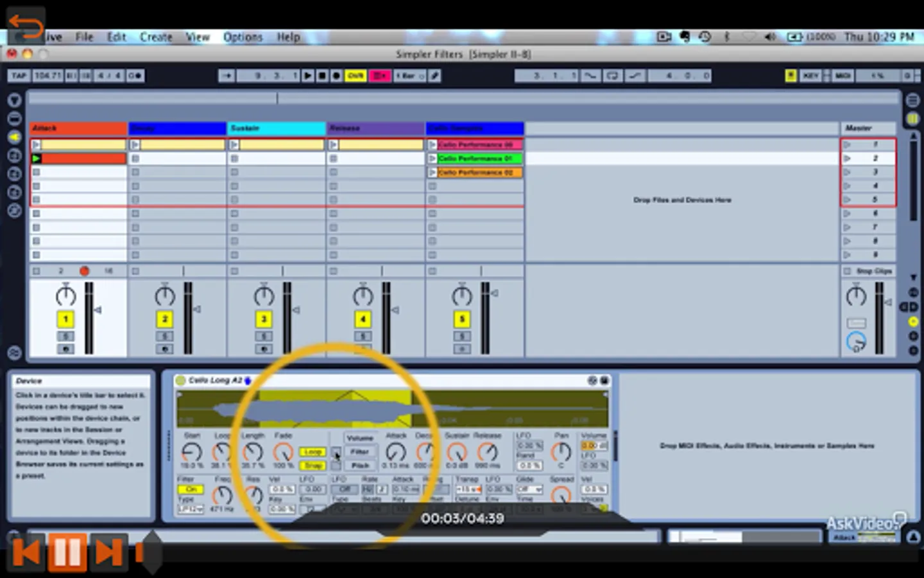Click the global Record button

[x=336, y=76]
